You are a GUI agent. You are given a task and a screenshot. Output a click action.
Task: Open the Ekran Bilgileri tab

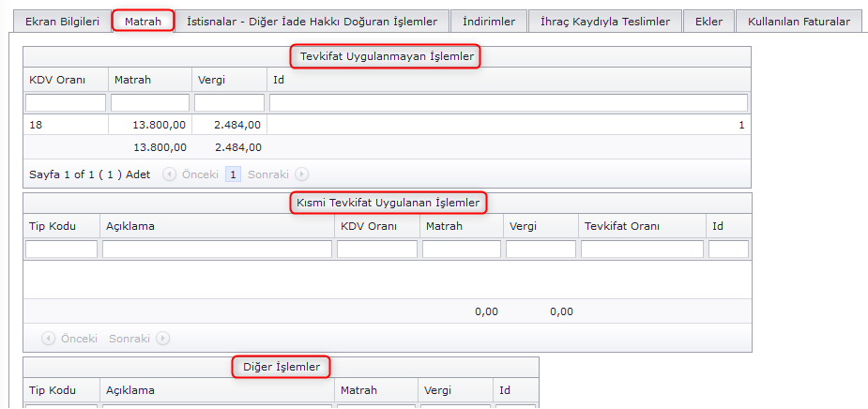click(x=62, y=21)
